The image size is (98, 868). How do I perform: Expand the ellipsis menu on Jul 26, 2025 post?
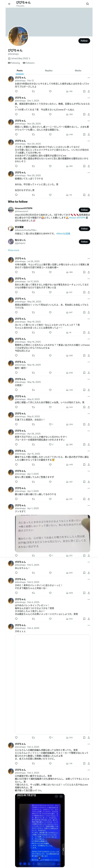(x=89, y=258)
